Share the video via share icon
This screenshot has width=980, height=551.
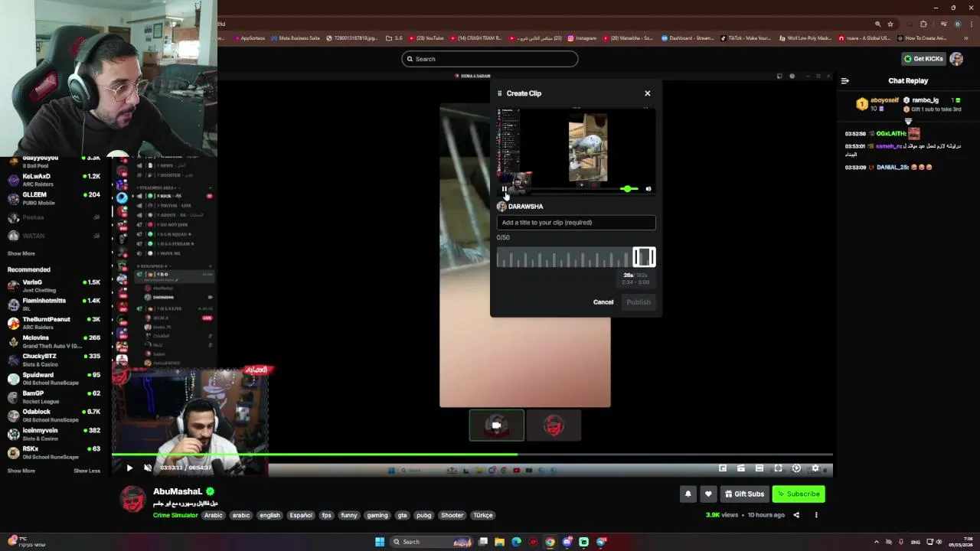click(796, 515)
